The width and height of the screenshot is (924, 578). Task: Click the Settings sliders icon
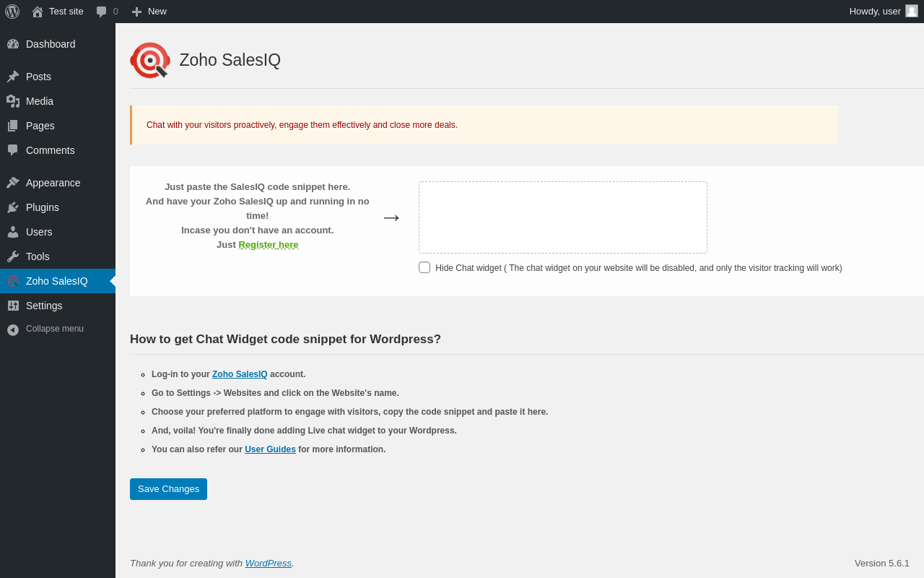(13, 306)
